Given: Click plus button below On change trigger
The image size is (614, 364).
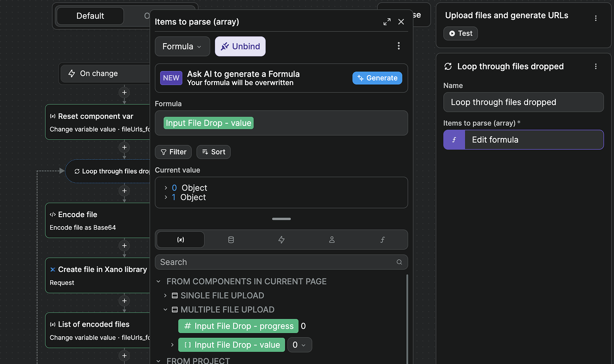Looking at the screenshot, I should coord(125,93).
